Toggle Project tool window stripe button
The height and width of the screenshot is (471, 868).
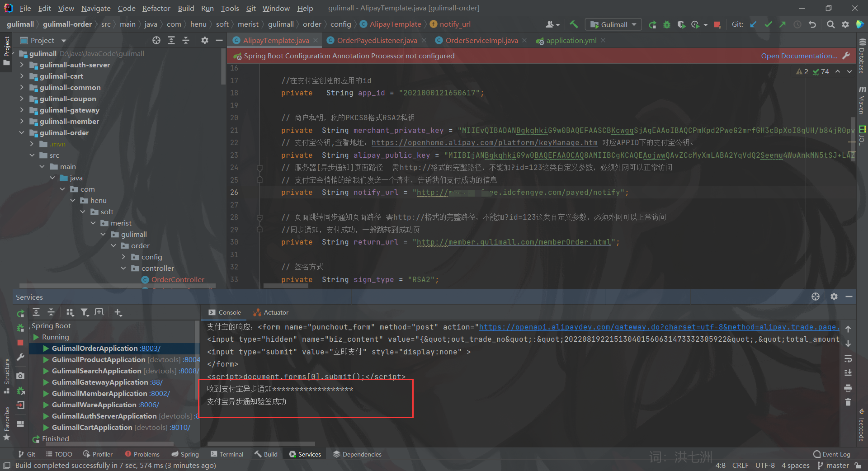point(6,51)
